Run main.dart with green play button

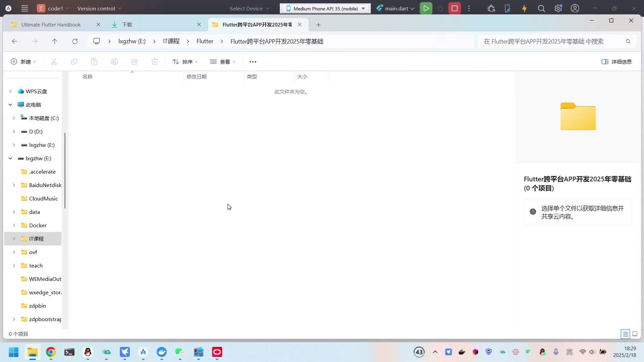tap(426, 8)
